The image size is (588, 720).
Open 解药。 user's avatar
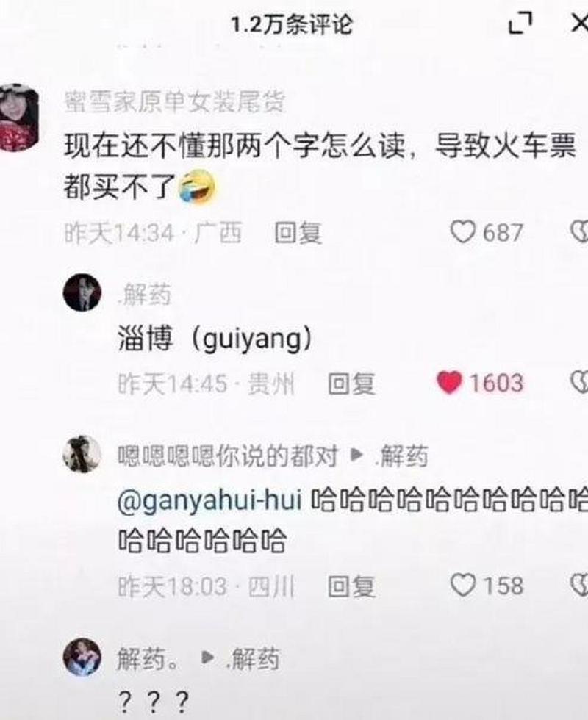pyautogui.click(x=82, y=657)
